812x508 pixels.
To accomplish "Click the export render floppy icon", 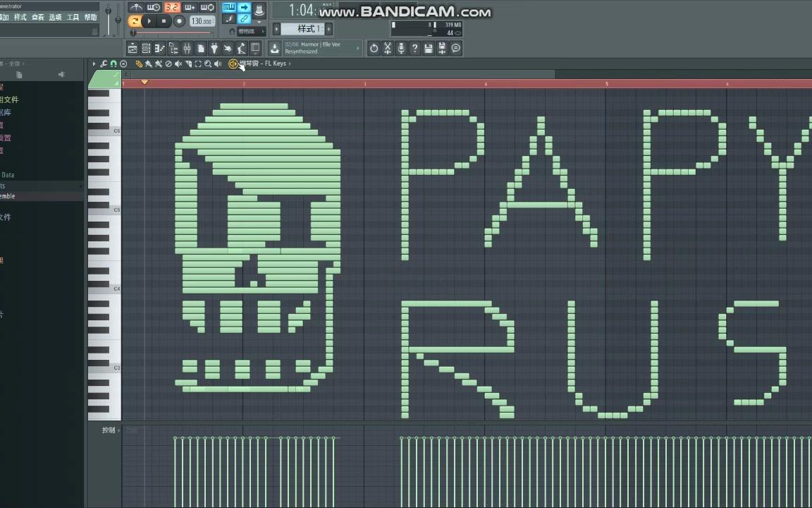I will (x=442, y=48).
